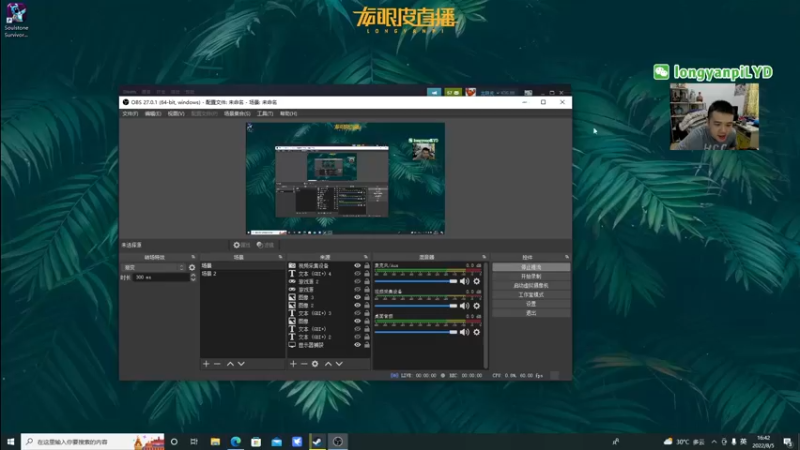This screenshot has width=800, height=450.
Task: Open Task View on taskbar
Action: tap(194, 441)
